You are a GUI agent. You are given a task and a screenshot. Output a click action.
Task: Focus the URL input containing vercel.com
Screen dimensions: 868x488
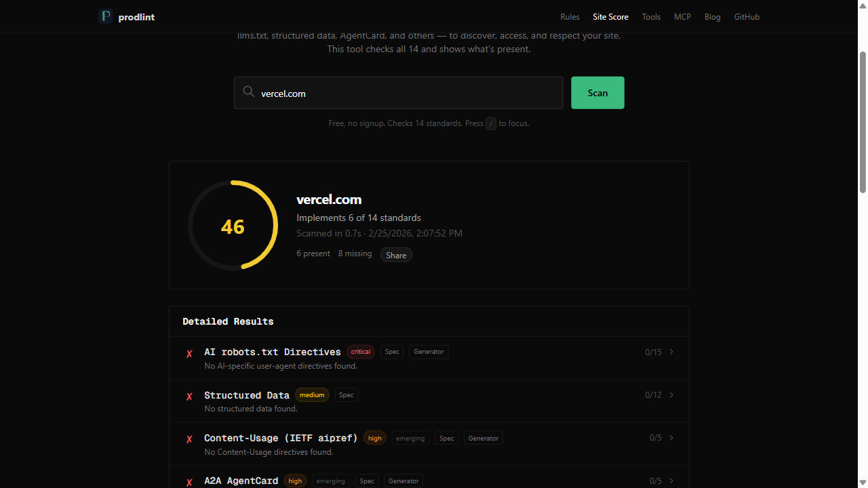399,93
